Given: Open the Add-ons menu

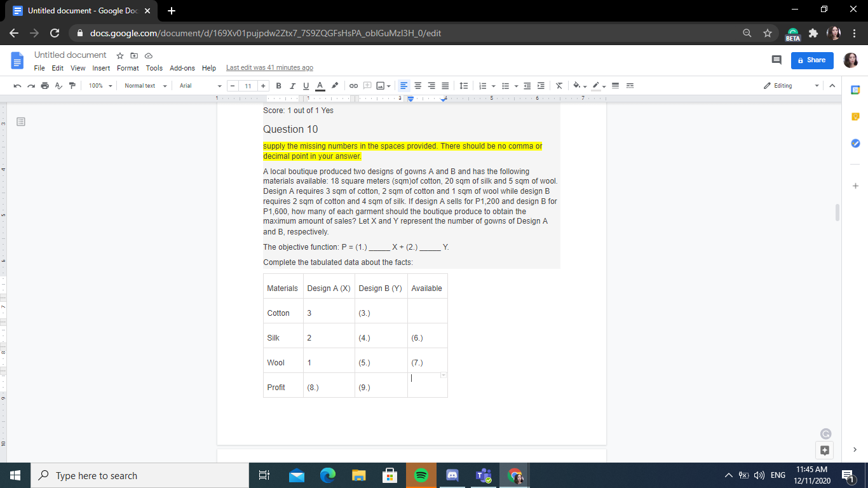Looking at the screenshot, I should tap(182, 68).
